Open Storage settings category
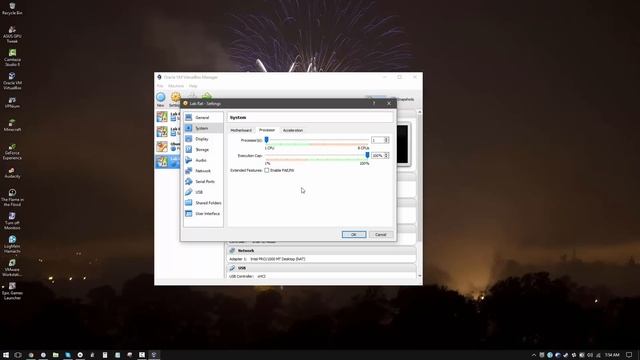The image size is (640, 360). pos(203,150)
